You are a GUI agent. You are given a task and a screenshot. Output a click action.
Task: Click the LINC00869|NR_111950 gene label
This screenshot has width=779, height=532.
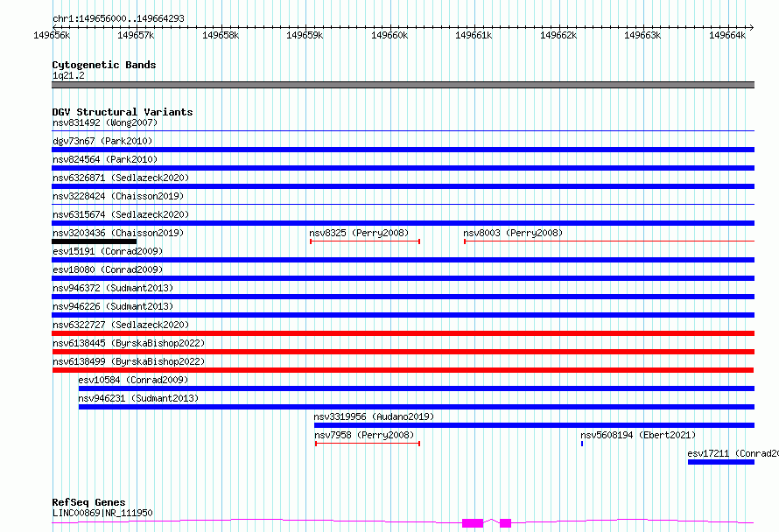point(102,513)
